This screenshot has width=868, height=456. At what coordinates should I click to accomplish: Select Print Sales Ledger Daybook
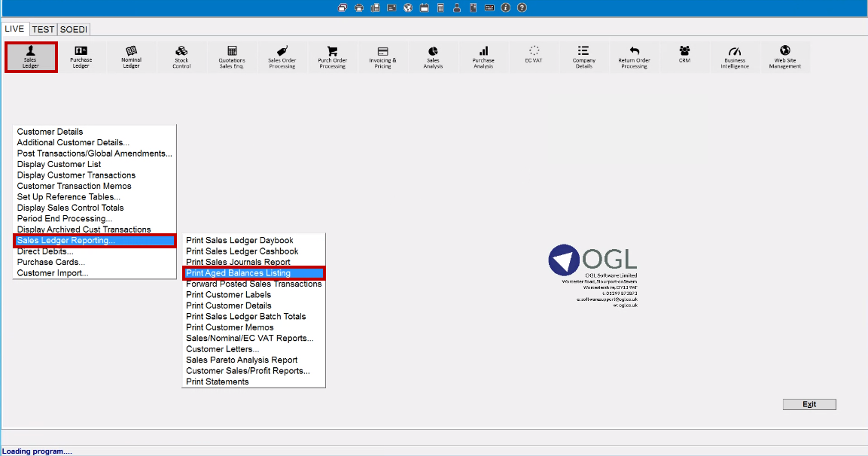coord(254,240)
